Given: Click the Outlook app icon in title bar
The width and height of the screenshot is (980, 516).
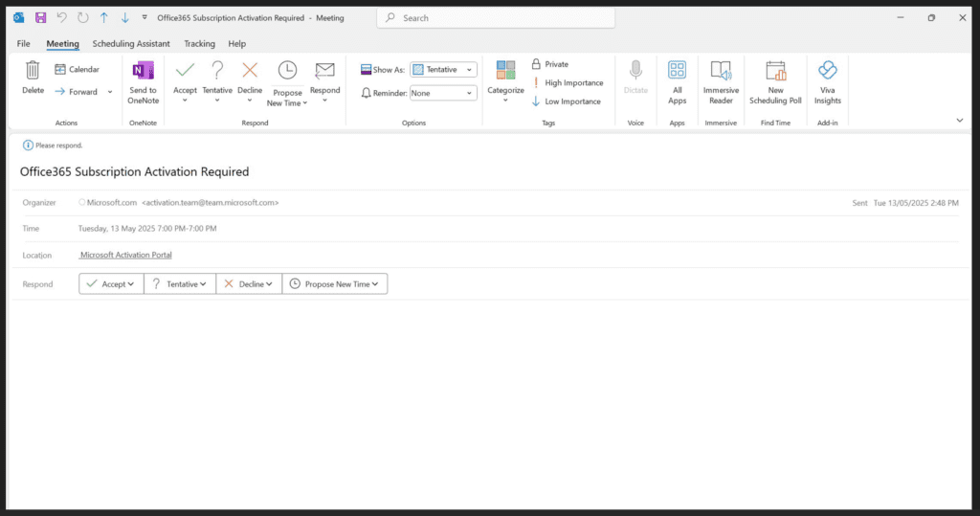Looking at the screenshot, I should point(19,17).
